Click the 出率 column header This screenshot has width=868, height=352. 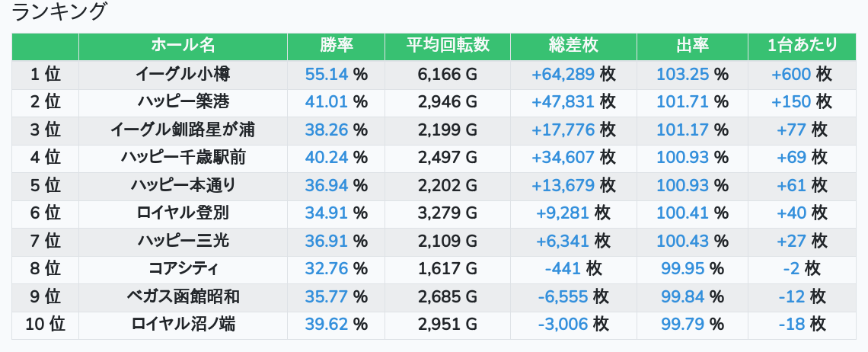coord(692,46)
